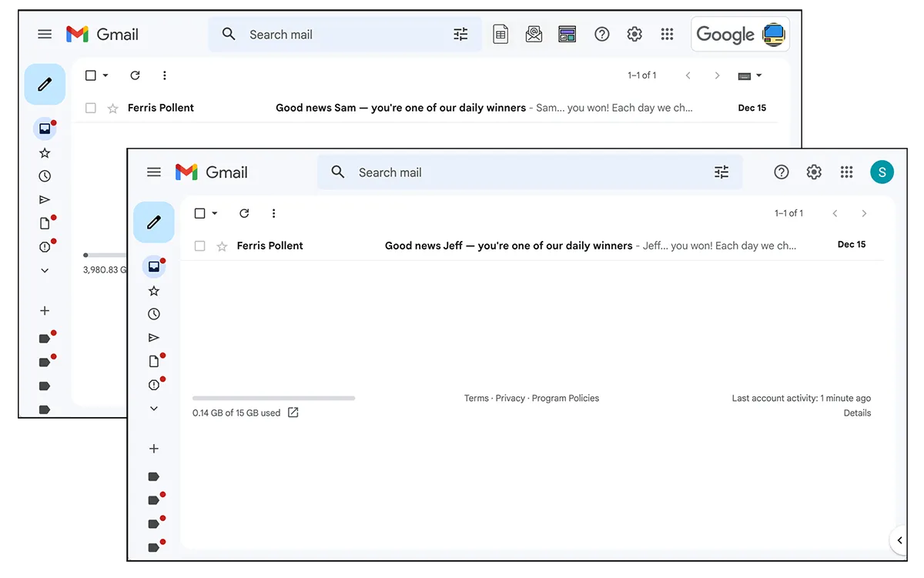
Task: Open More toolbar options in back window
Action: click(164, 75)
